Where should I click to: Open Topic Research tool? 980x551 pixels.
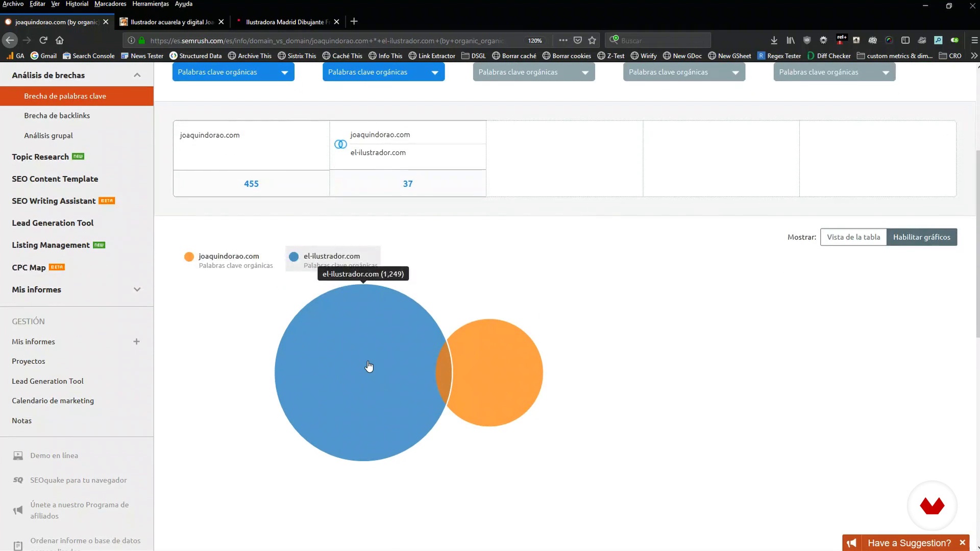pyautogui.click(x=40, y=157)
